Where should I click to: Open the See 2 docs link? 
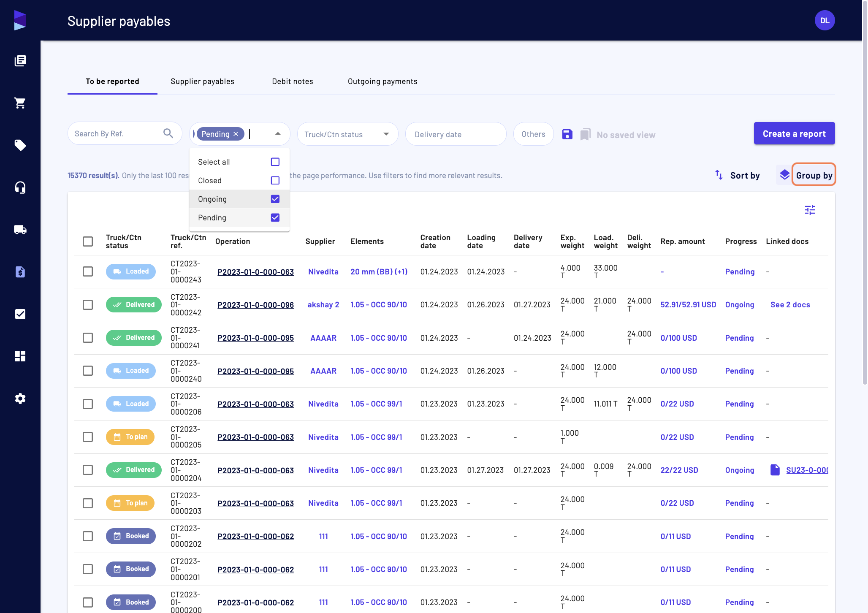tap(790, 305)
